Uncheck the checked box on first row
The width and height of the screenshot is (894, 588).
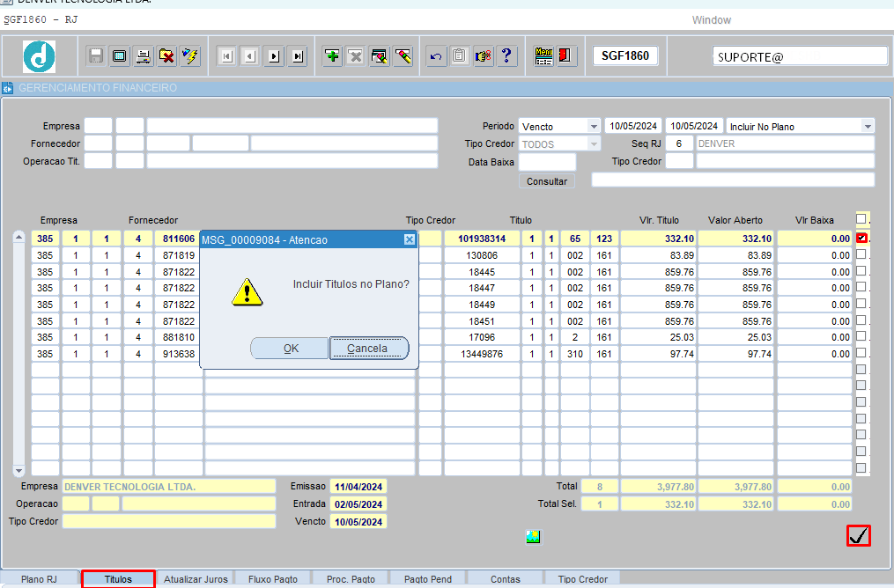tap(861, 238)
